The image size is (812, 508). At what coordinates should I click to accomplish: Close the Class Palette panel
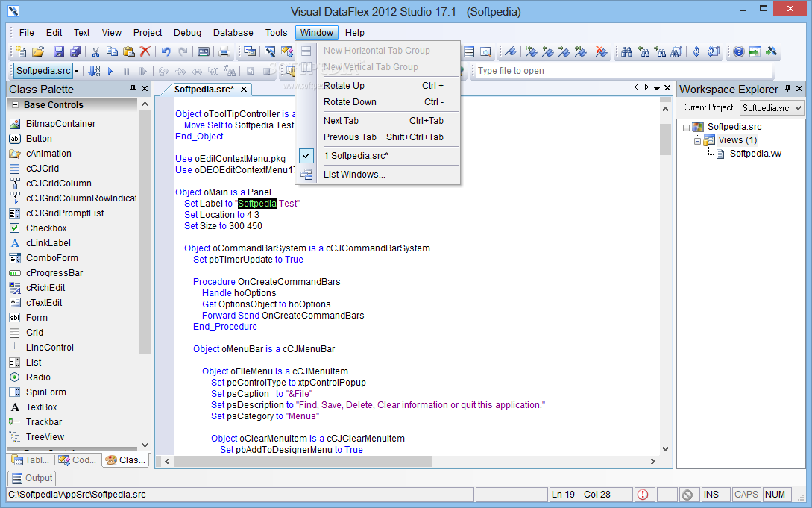pos(145,89)
